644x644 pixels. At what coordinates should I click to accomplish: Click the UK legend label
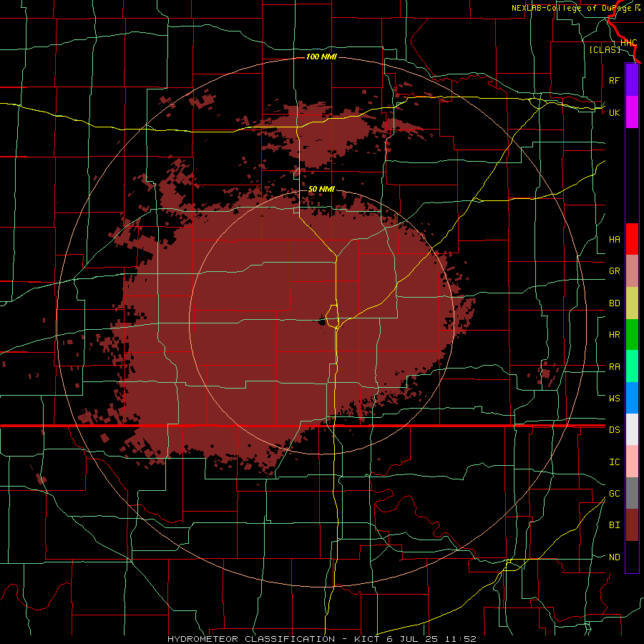(614, 112)
